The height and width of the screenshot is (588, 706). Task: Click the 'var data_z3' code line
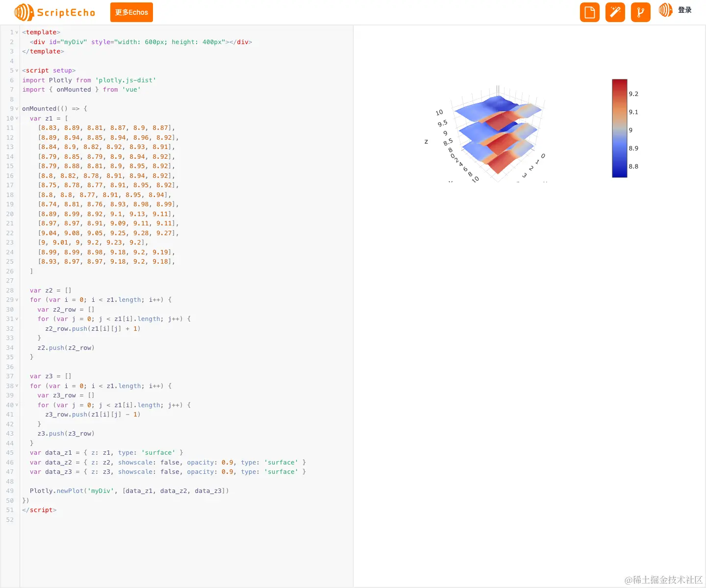(x=168, y=472)
